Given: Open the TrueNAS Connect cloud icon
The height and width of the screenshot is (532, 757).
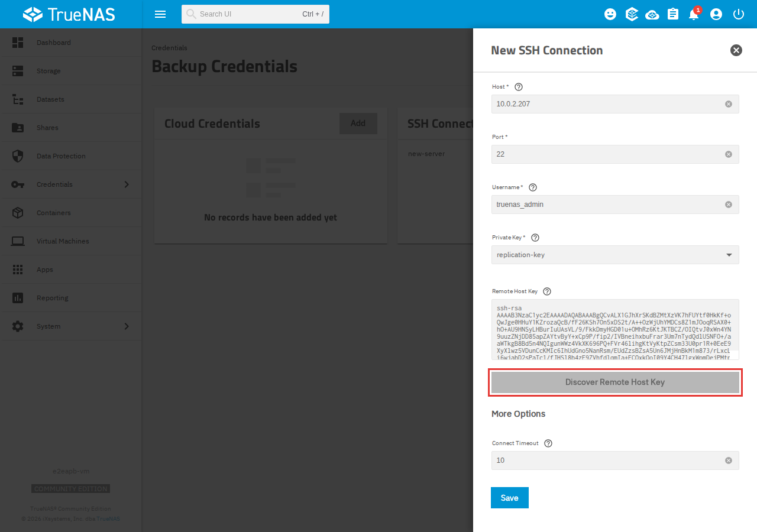Looking at the screenshot, I should click(652, 14).
